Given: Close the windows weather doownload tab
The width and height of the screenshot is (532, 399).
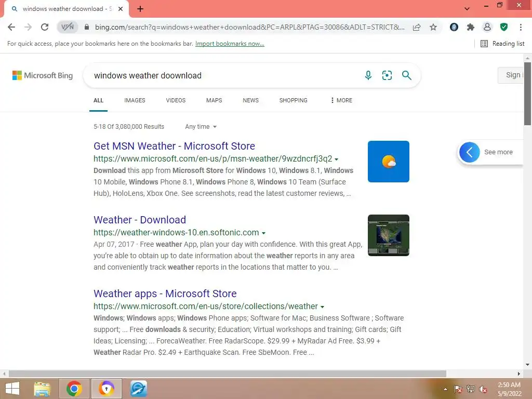Looking at the screenshot, I should point(121,9).
